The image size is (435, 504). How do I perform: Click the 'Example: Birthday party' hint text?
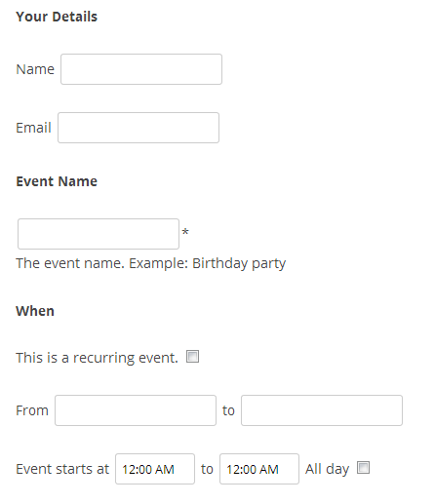click(208, 263)
